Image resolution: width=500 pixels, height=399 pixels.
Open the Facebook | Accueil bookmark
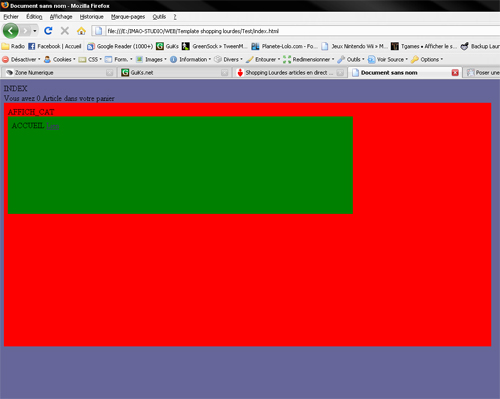[55, 46]
